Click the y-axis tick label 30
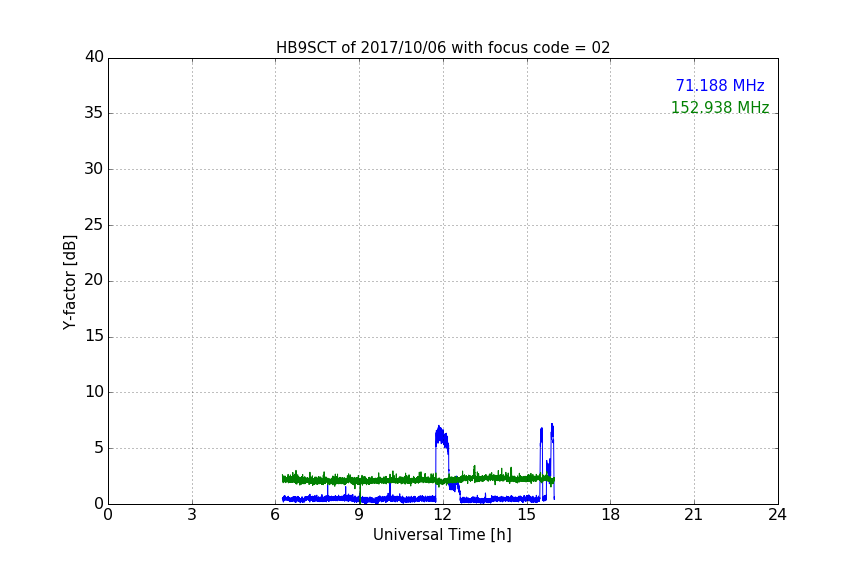The image size is (864, 576). tap(94, 169)
